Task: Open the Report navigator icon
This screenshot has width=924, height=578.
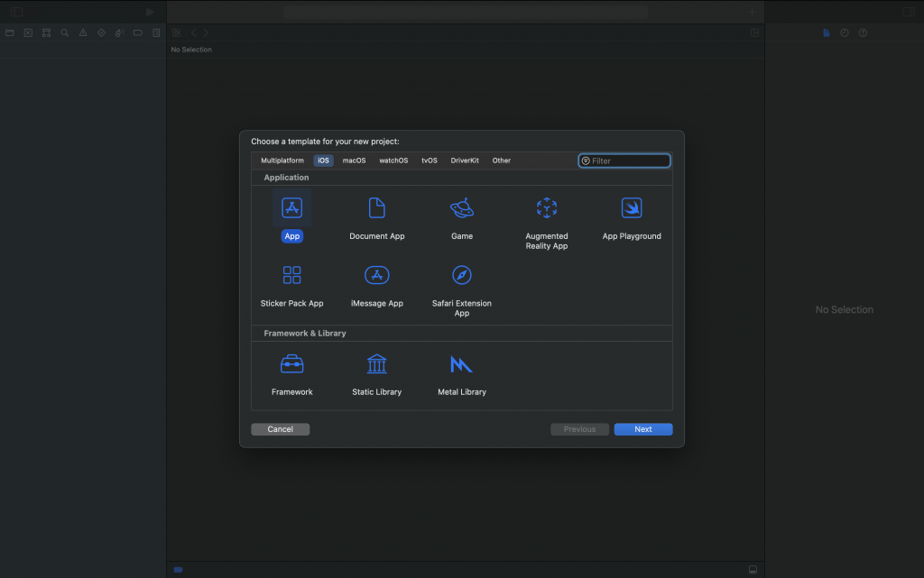Action: pyautogui.click(x=156, y=33)
